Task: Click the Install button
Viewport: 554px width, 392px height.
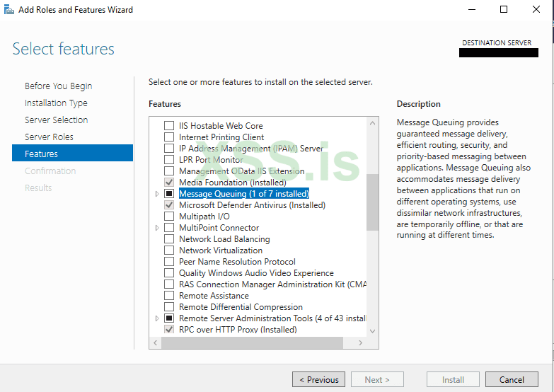Action: (x=453, y=380)
